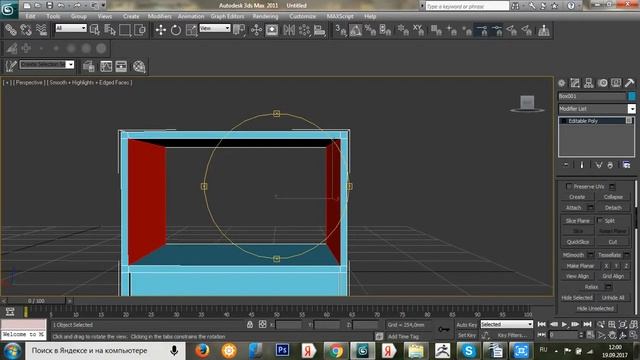
Task: Click the ViewCube in the perspective viewport
Action: pyautogui.click(x=527, y=102)
